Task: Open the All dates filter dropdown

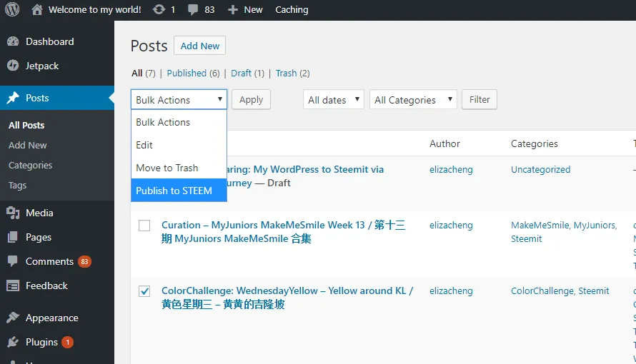Action: click(x=334, y=100)
